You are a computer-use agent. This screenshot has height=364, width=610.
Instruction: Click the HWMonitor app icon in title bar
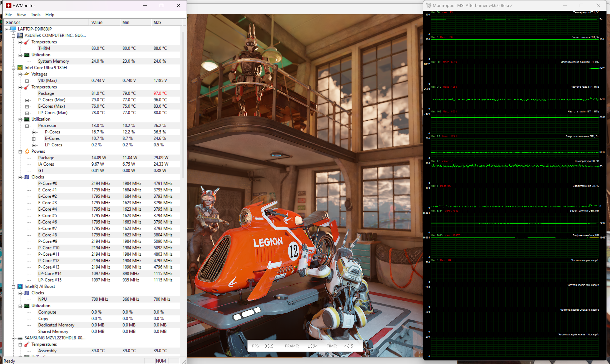8,5
